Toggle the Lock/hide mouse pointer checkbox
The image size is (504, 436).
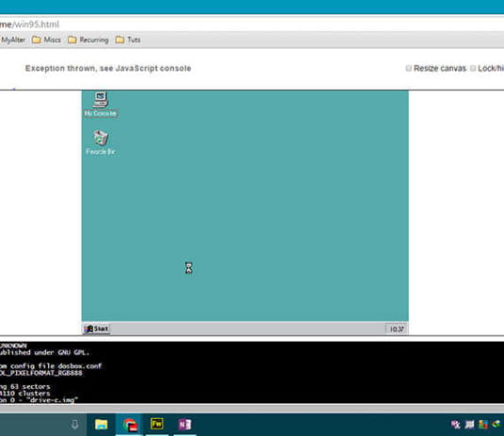click(473, 68)
